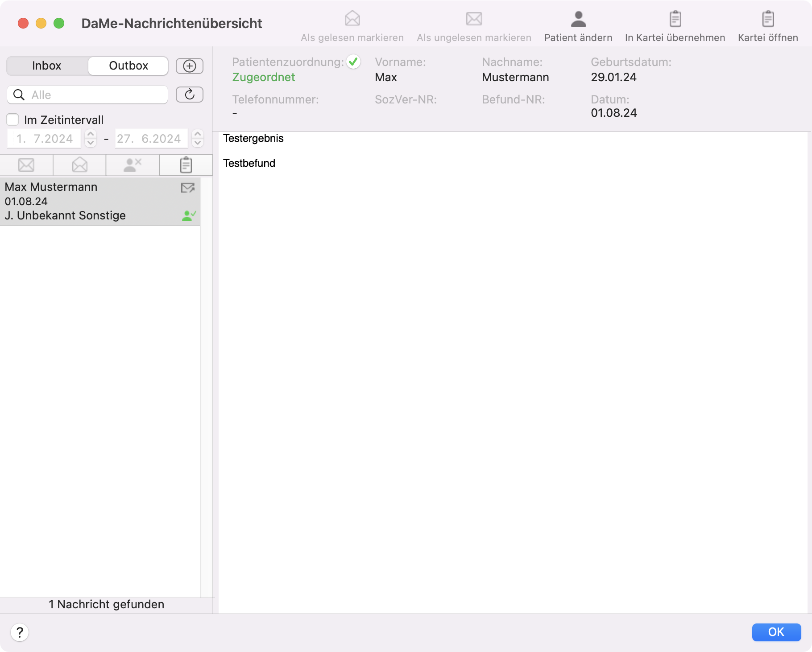812x652 pixels.
Task: Enable the Im Zeitintervall checkbox
Action: click(12, 120)
